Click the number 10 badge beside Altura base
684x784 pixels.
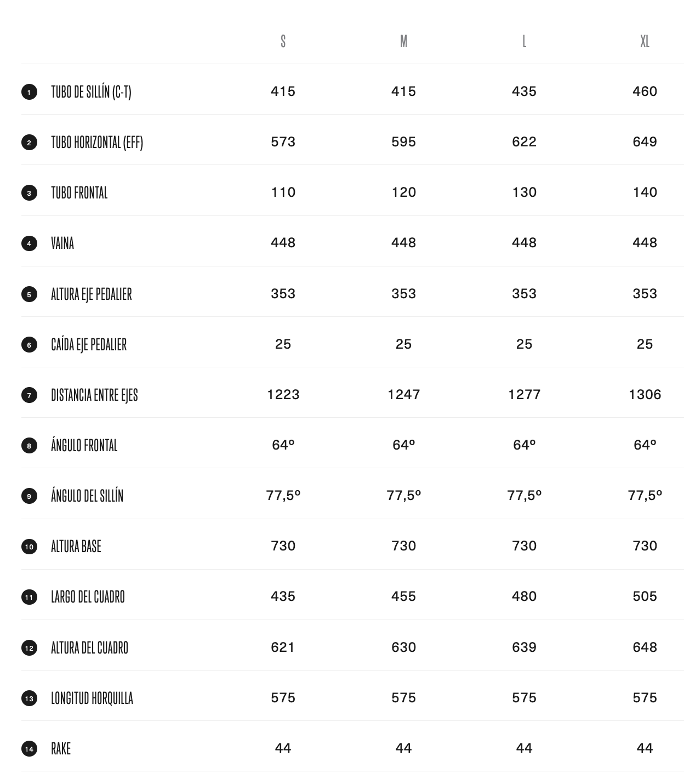point(29,547)
